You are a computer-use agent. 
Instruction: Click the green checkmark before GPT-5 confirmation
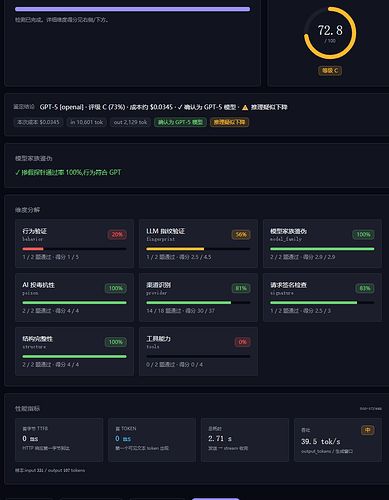pos(180,107)
